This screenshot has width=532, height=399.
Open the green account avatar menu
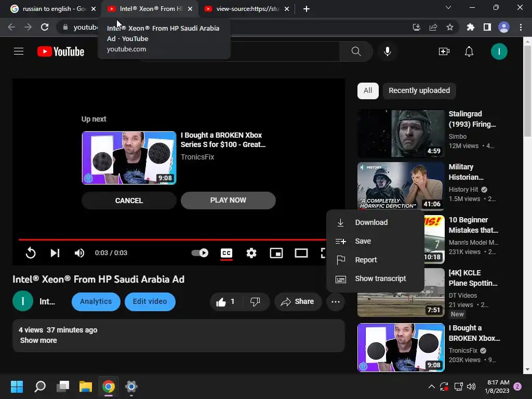[x=499, y=51]
